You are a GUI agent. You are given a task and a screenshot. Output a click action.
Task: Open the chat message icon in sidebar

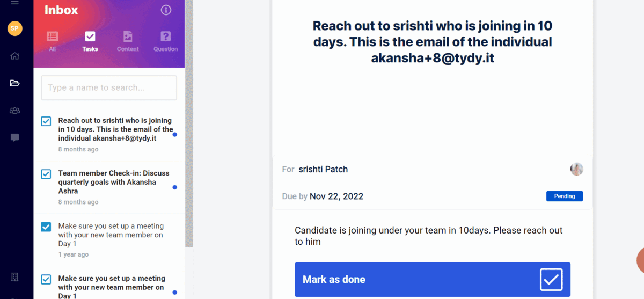pyautogui.click(x=14, y=138)
